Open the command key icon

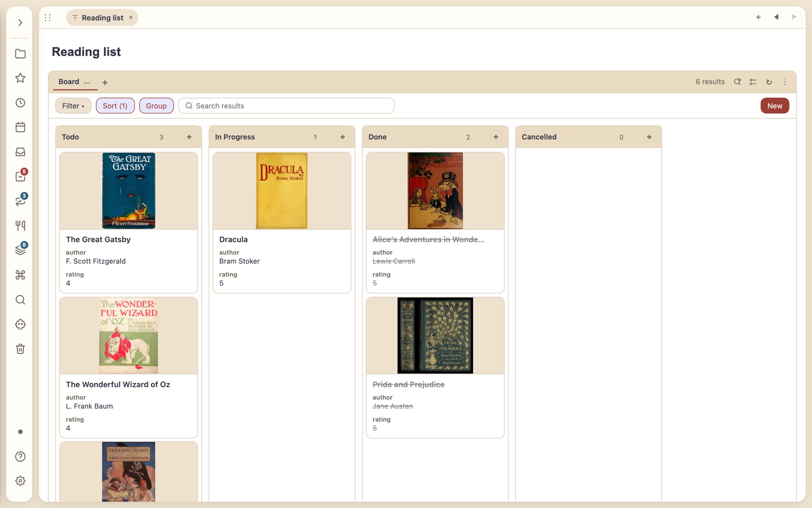pos(20,275)
